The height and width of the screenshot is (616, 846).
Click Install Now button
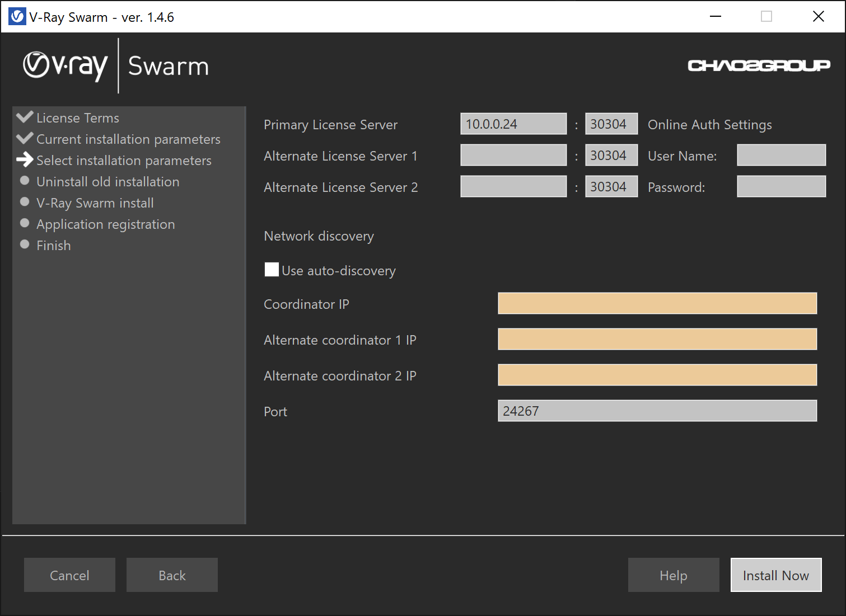[776, 575]
